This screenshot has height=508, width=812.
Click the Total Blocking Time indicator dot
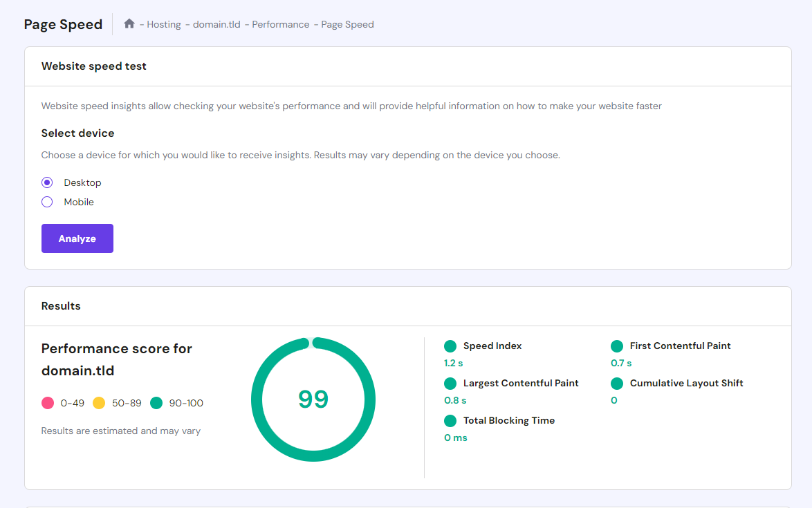450,420
